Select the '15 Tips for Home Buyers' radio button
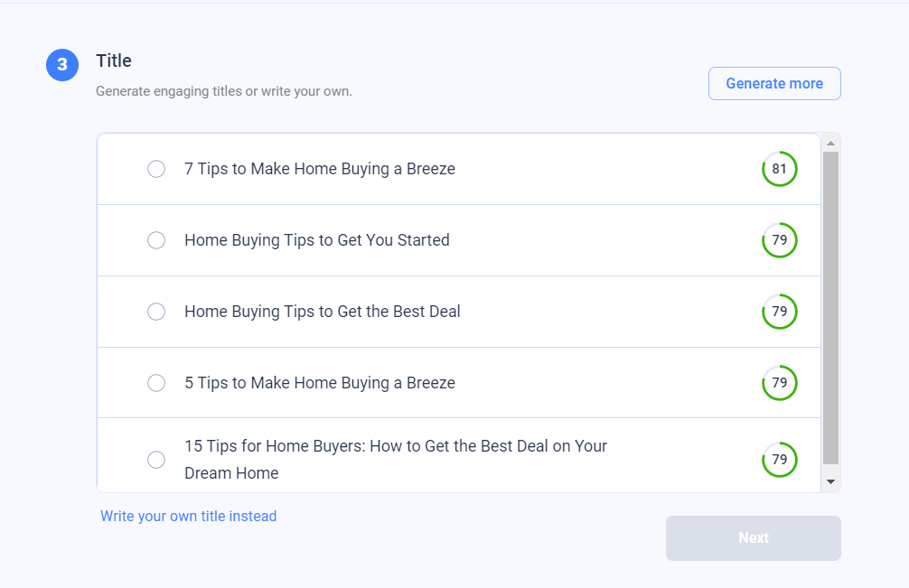Viewport: 909px width, 588px height. (156, 460)
